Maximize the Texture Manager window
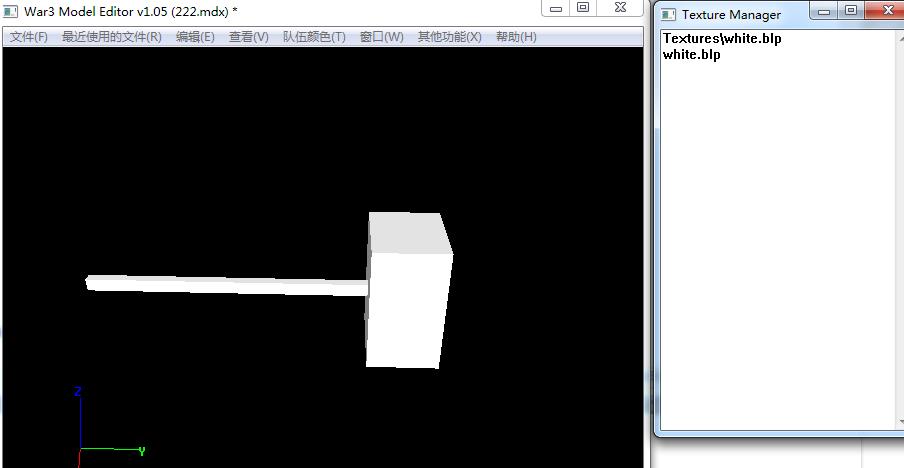The width and height of the screenshot is (904, 468). [x=851, y=11]
